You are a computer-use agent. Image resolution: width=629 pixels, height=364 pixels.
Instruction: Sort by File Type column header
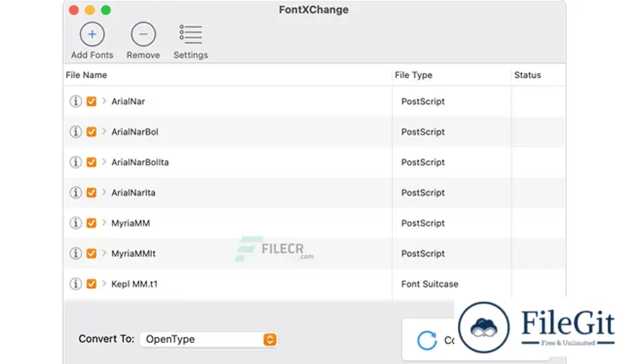click(413, 75)
